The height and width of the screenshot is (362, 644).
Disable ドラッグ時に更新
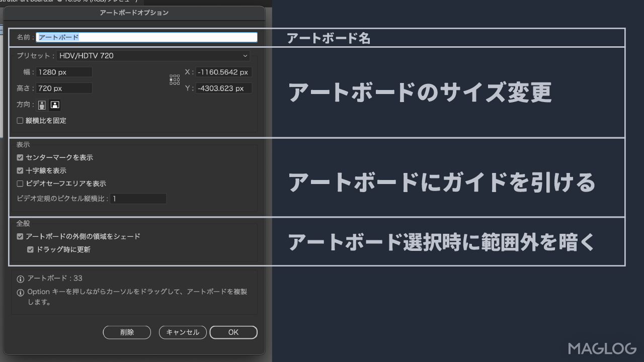tap(30, 249)
